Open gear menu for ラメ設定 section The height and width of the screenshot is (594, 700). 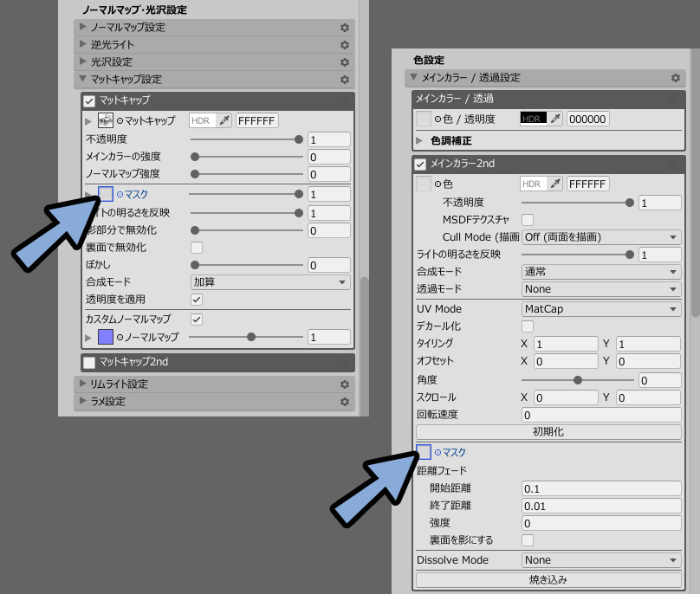point(344,402)
